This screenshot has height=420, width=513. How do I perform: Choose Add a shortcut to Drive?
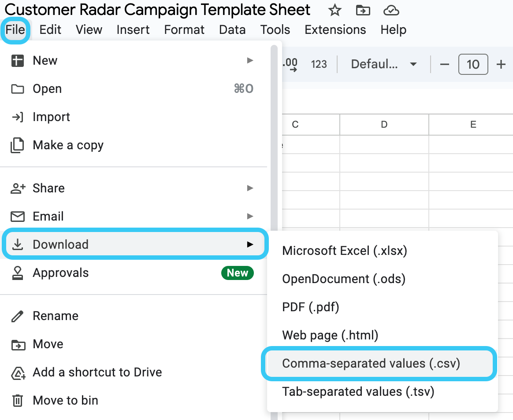coord(134,372)
